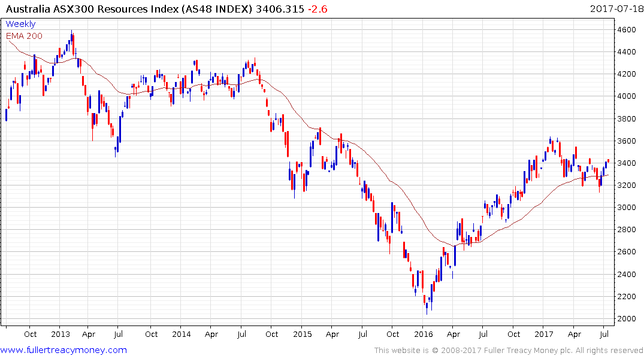The height and width of the screenshot is (359, 644).
Task: Click the 4200 price axis label
Action: 627,74
